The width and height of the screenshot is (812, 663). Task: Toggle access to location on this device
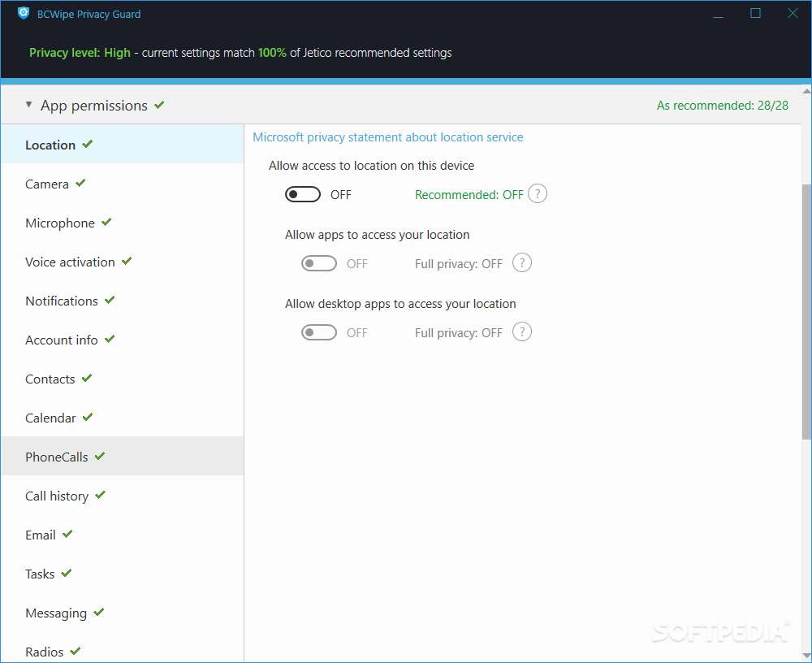(303, 194)
